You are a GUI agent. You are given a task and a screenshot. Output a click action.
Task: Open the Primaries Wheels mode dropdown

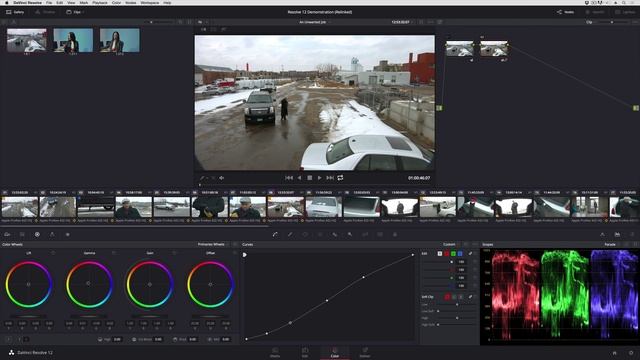coord(213,244)
